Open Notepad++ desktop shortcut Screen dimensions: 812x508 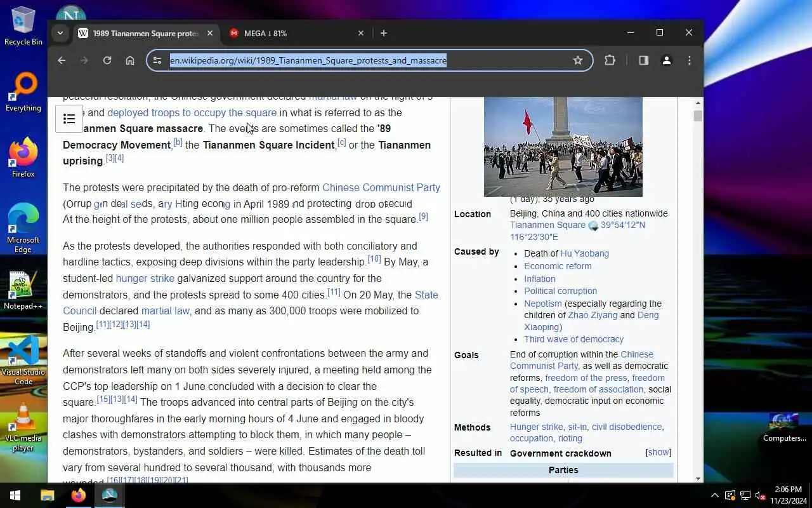click(23, 291)
